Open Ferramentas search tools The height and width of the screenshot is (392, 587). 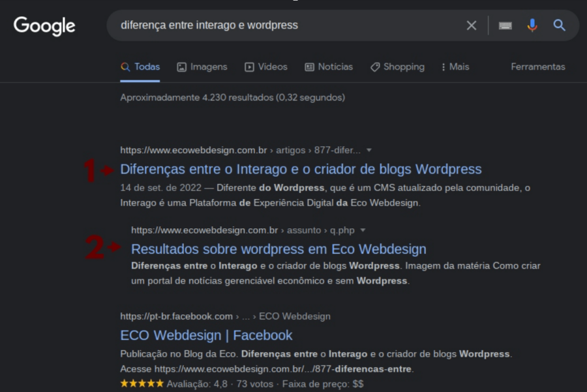(x=538, y=67)
